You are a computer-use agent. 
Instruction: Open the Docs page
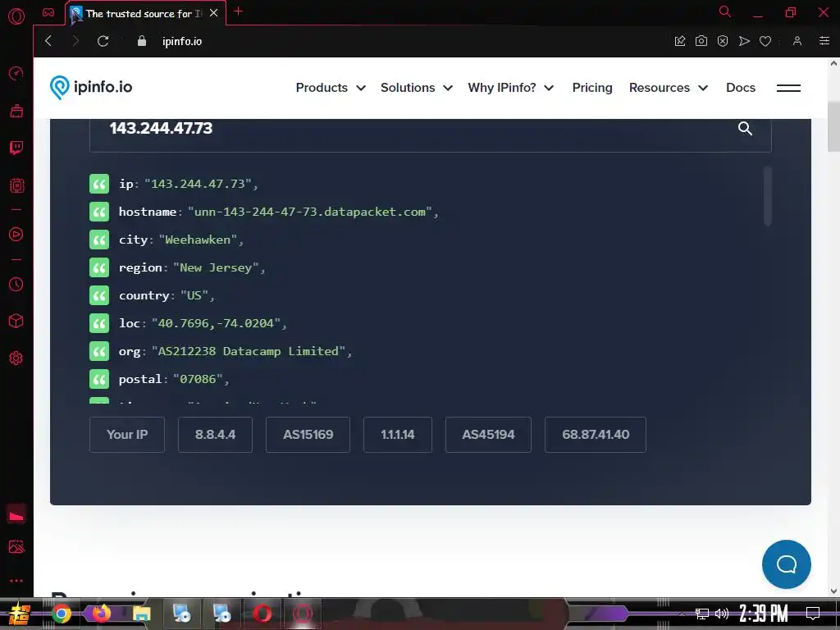pyautogui.click(x=741, y=87)
